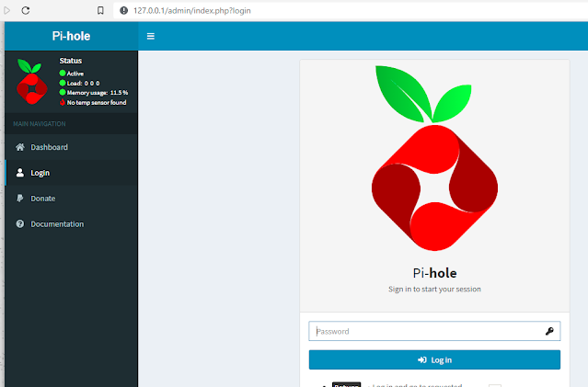This screenshot has height=387, width=588.
Task: Focus the Password input field
Action: click(434, 331)
